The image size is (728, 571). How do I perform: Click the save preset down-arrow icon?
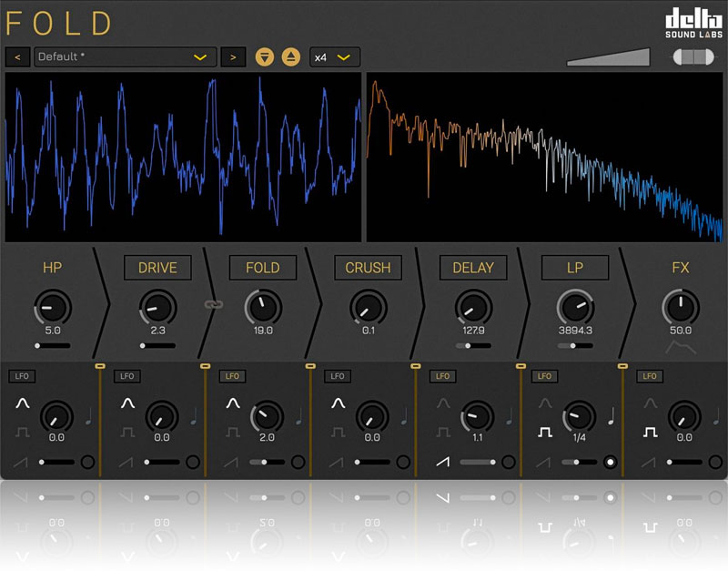point(265,57)
